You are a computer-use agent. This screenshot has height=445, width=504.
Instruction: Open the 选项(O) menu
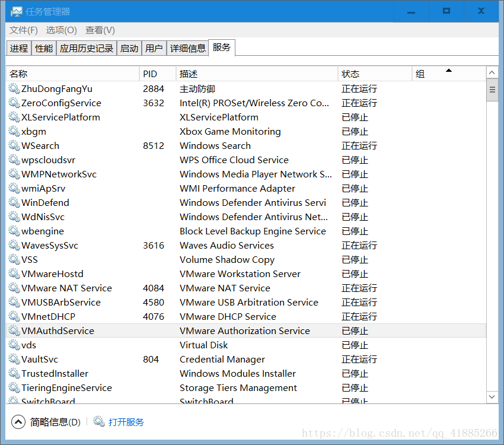pos(62,30)
